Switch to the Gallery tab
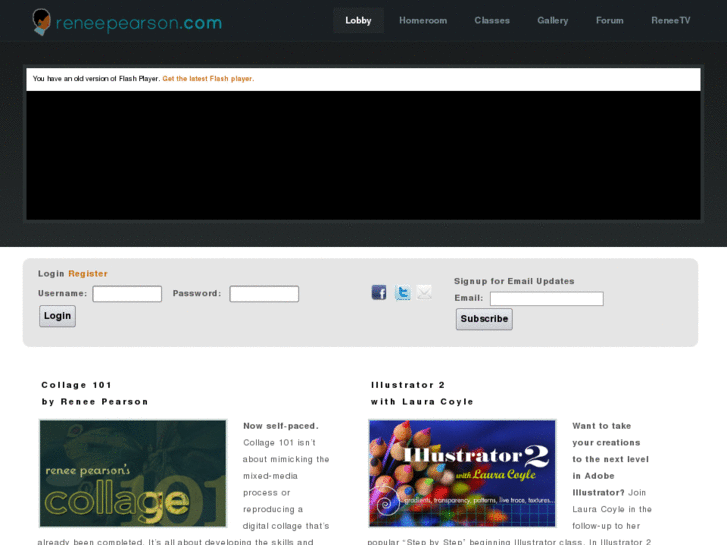727x545 pixels. click(553, 20)
